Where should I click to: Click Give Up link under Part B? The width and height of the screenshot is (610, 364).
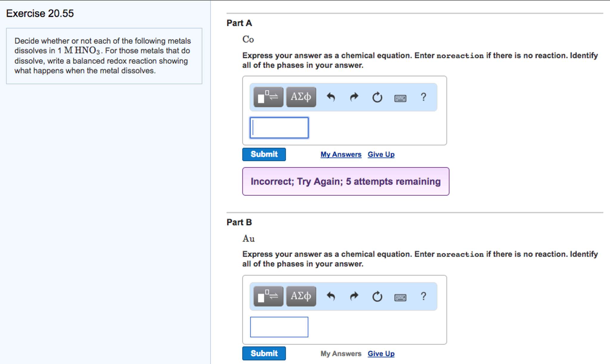point(381,354)
